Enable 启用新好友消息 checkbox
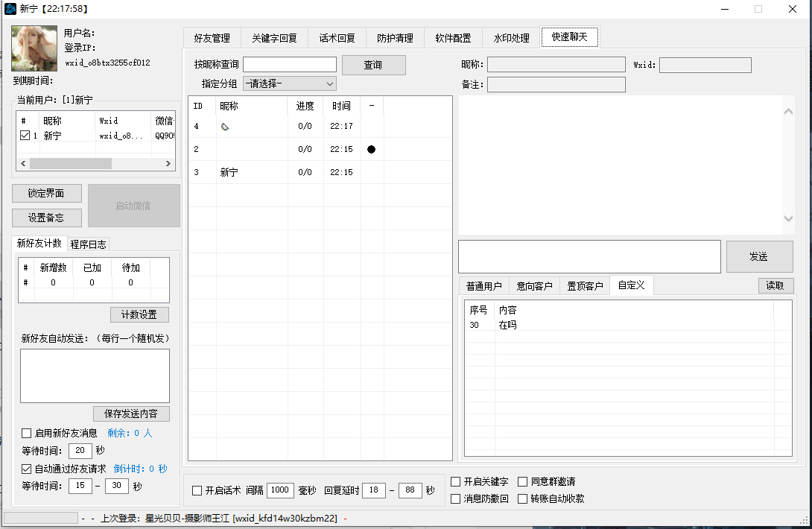The height and width of the screenshot is (529, 812). [27, 433]
